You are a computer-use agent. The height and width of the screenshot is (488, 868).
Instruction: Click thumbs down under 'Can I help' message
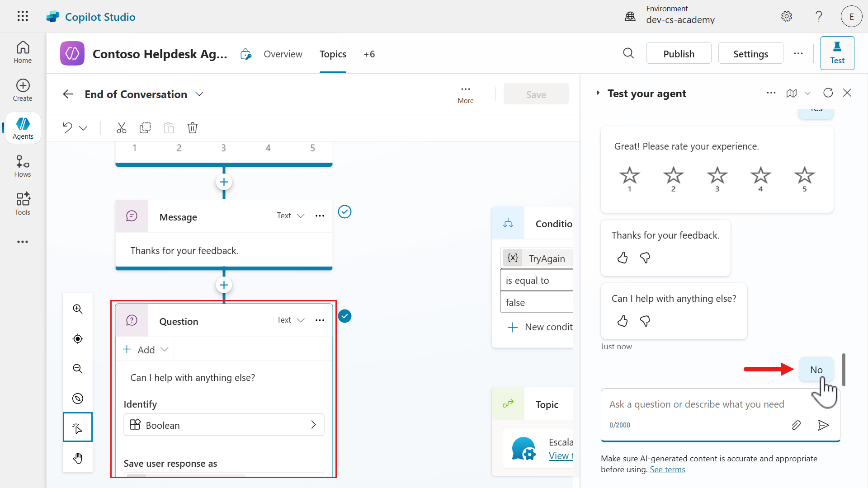[645, 321]
